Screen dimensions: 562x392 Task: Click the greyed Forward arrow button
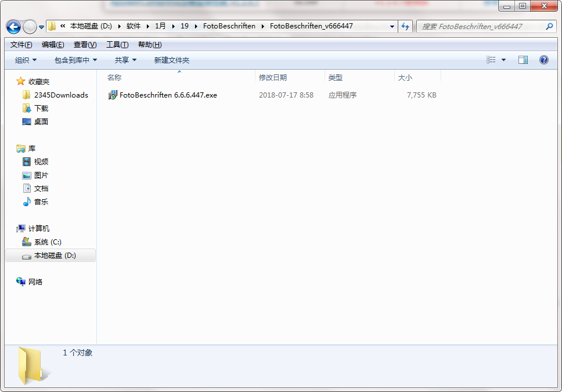(x=30, y=27)
